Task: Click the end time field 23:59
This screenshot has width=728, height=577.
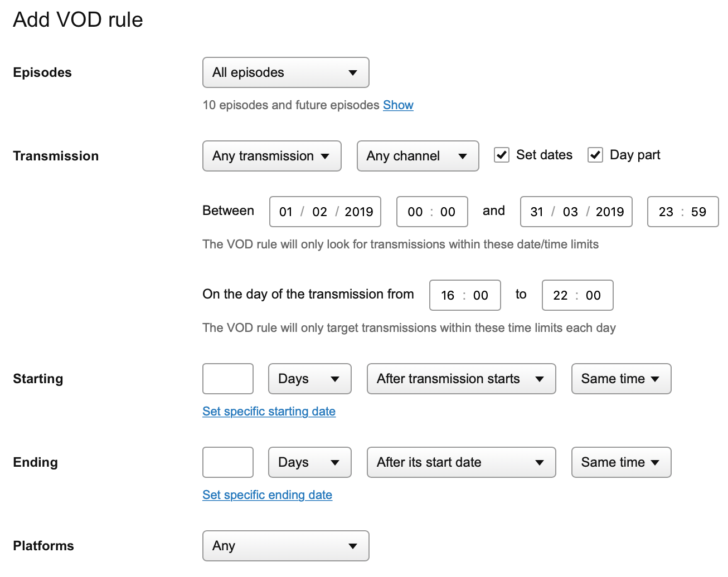Action: click(x=683, y=212)
